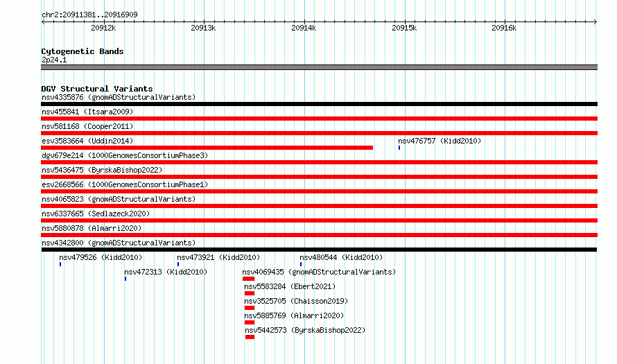Click the 20915k ruler label
This screenshot has height=364, width=617.
pyautogui.click(x=404, y=28)
